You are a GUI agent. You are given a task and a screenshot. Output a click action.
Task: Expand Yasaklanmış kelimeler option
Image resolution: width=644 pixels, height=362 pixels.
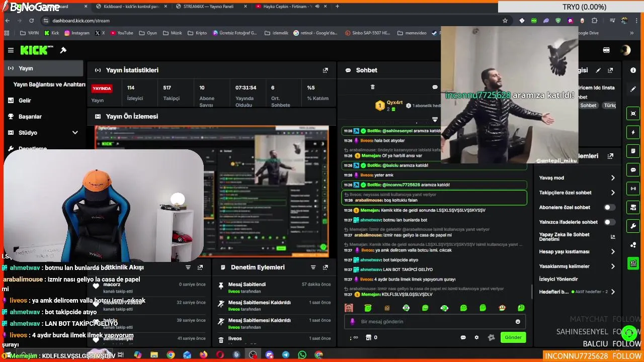point(613,266)
